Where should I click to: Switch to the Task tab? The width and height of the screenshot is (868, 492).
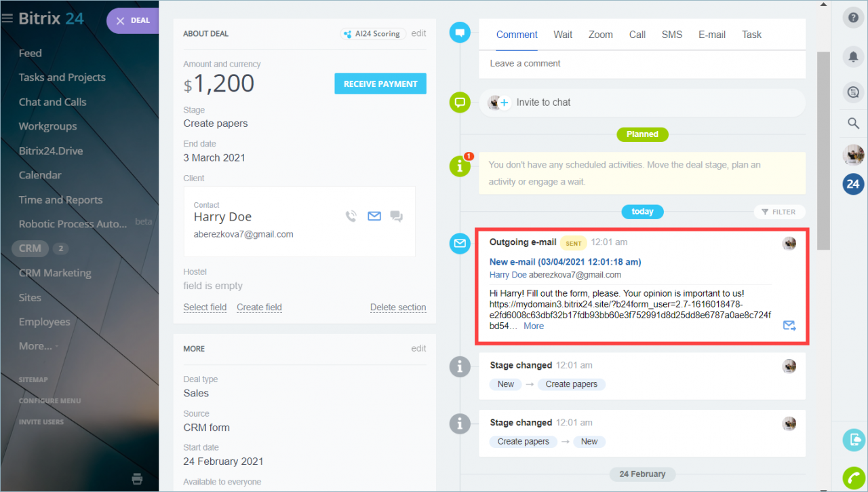click(x=751, y=35)
